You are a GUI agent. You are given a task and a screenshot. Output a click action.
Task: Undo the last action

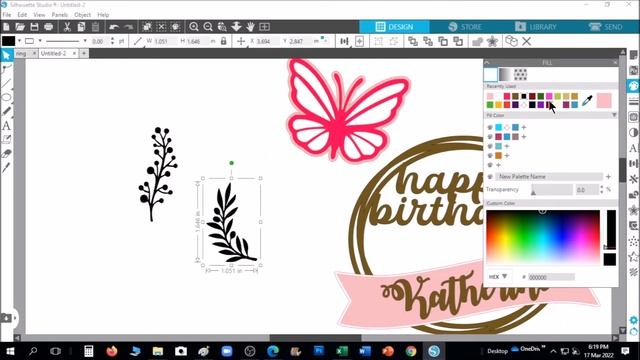coord(114,27)
